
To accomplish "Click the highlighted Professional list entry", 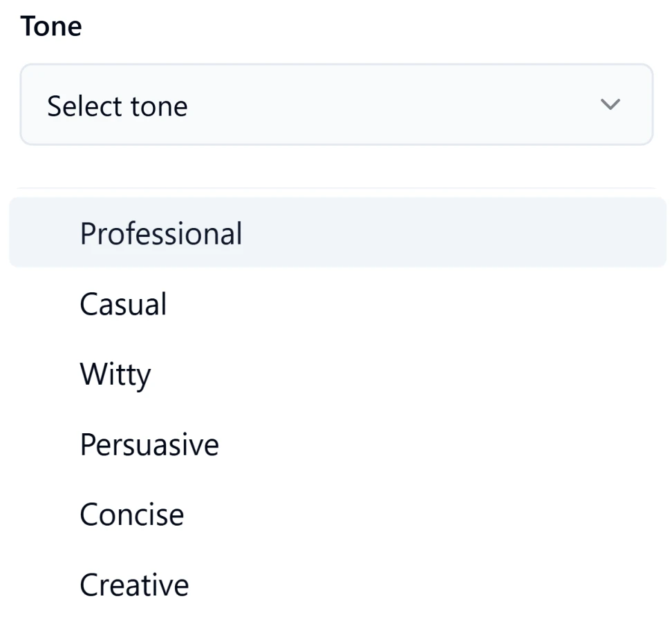I will 161,233.
